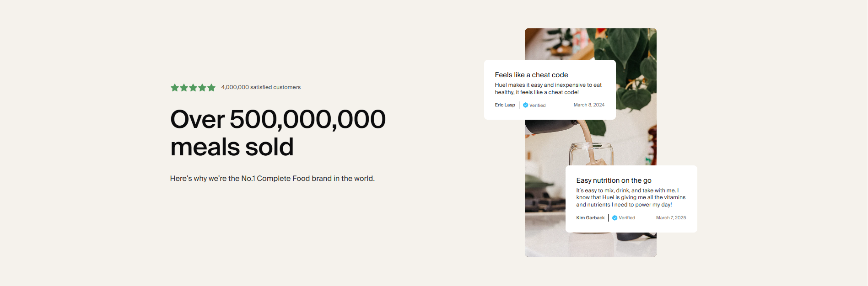Viewport: 868px width, 286px height.
Task: Click the middle green rating star
Action: coord(193,88)
